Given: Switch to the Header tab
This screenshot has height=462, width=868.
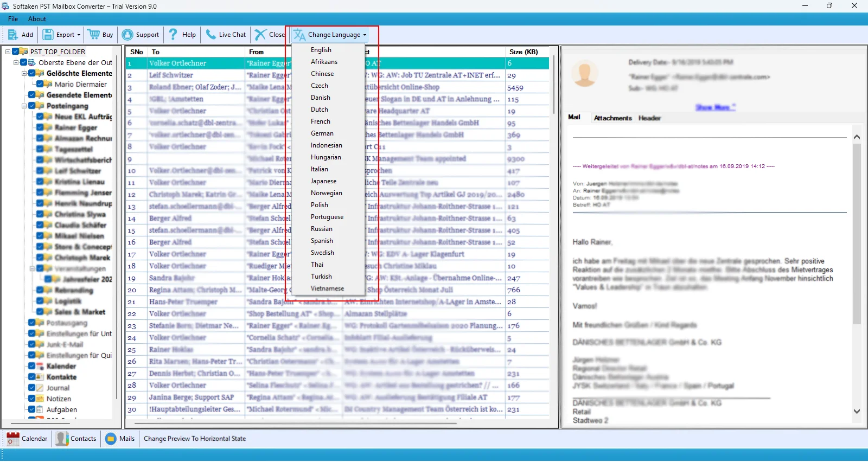Looking at the screenshot, I should (649, 118).
